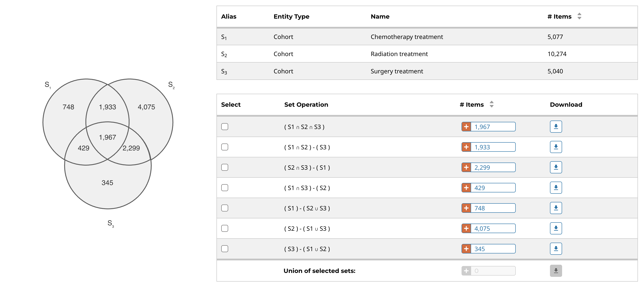Open the 748 items count link

479,208
